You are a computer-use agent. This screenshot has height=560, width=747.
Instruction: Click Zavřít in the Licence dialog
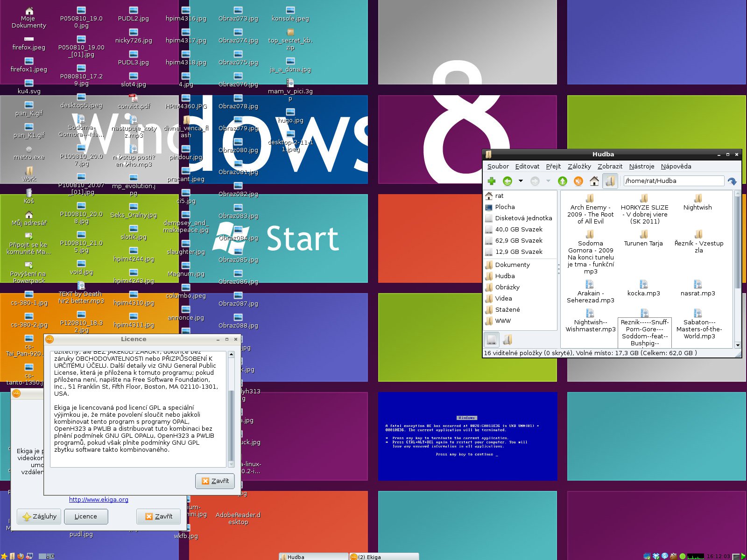pos(215,481)
